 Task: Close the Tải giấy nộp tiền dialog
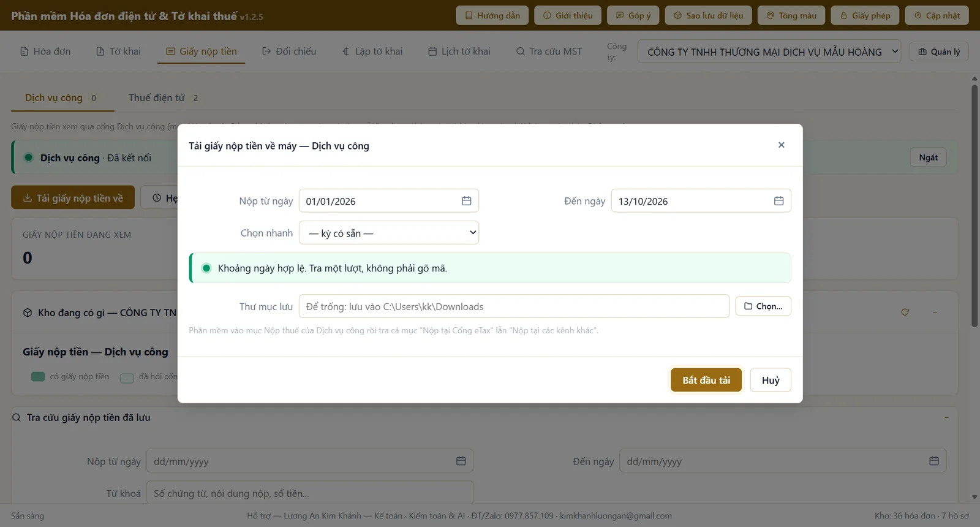click(x=781, y=145)
